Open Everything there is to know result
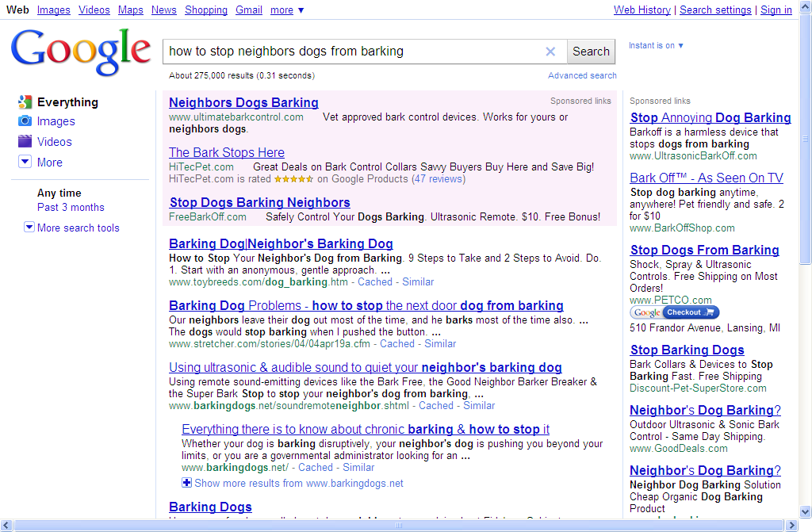Viewport: 812px width, 532px height. (366, 430)
